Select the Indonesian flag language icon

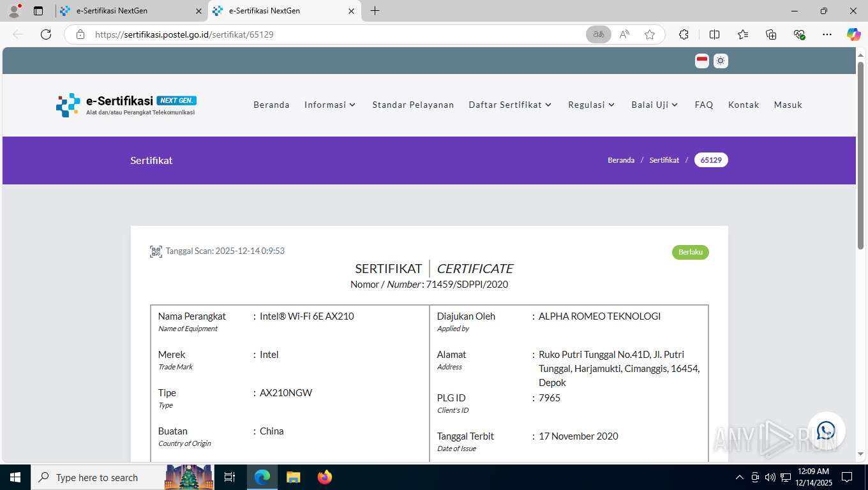click(702, 61)
